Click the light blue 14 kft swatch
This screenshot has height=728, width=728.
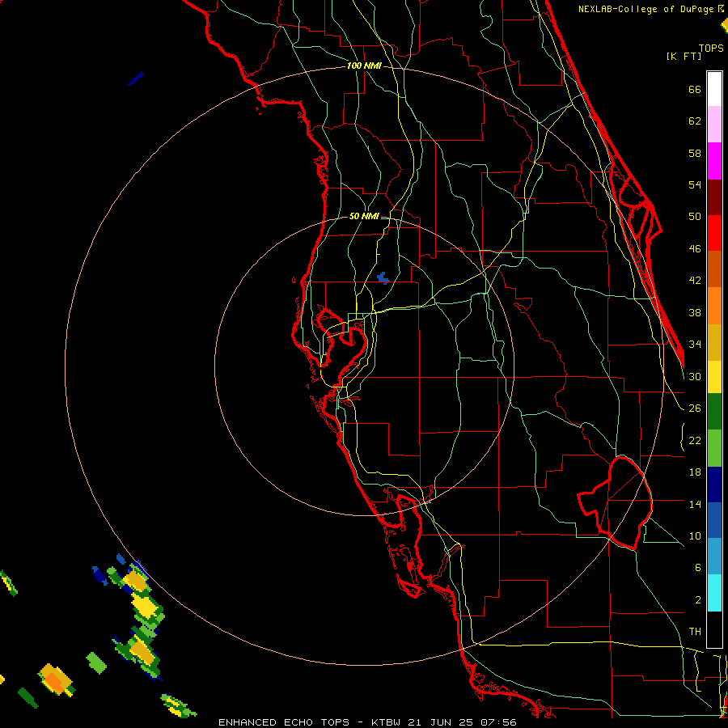[714, 557]
